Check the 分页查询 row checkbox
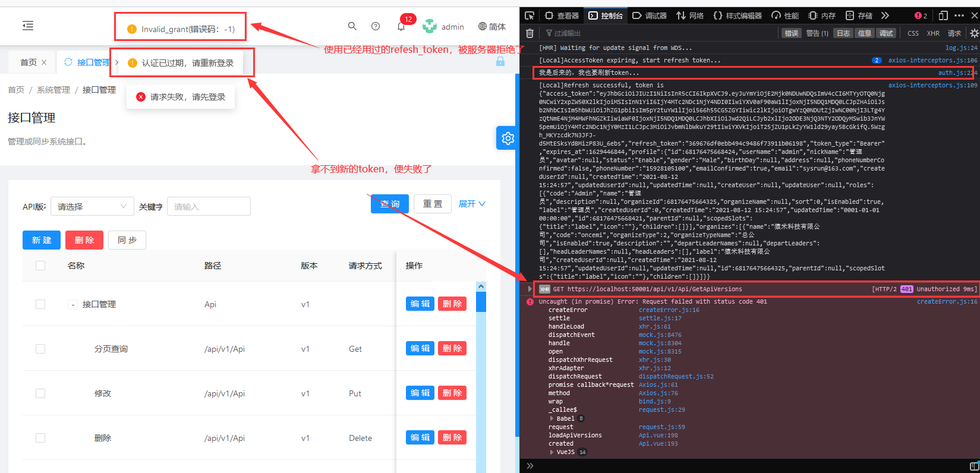The image size is (980, 473). (40, 349)
